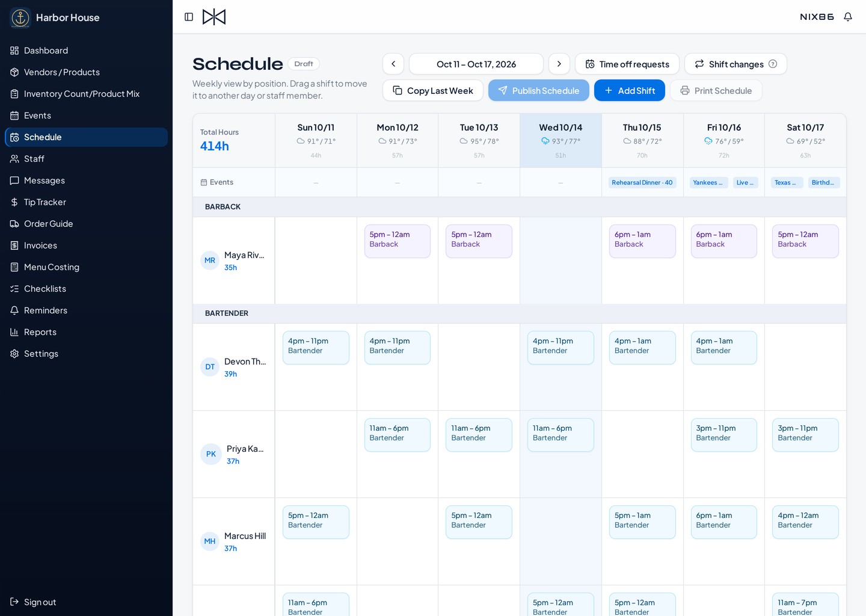Select Devon's Sunday 4pm–11pm Bartender shift
Screen dimensions: 866x616
tap(316, 348)
